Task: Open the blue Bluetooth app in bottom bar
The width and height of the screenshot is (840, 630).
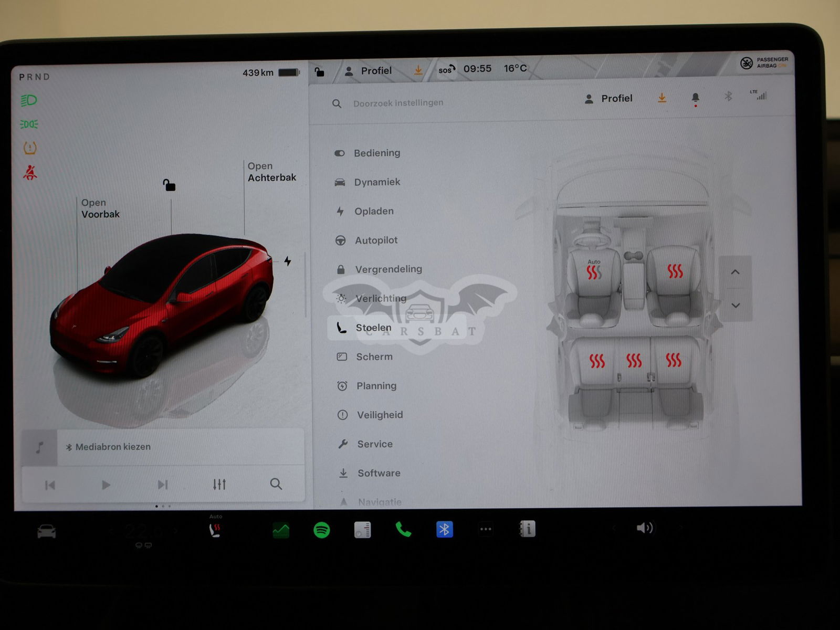Action: (x=445, y=529)
